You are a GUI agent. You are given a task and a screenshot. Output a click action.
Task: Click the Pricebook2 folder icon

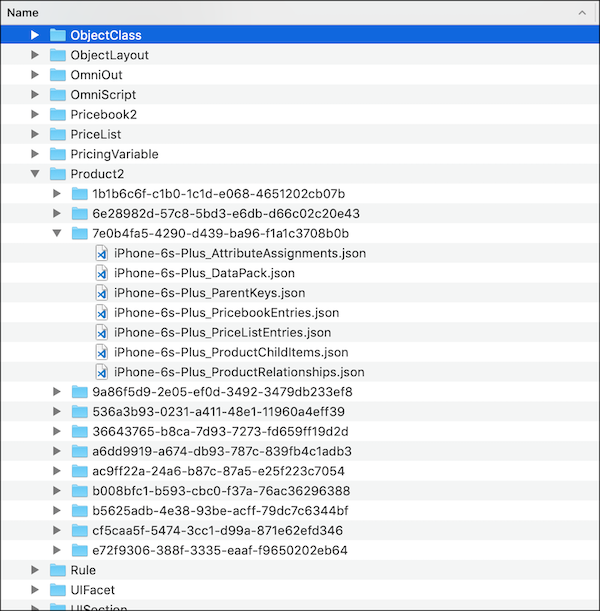58,114
